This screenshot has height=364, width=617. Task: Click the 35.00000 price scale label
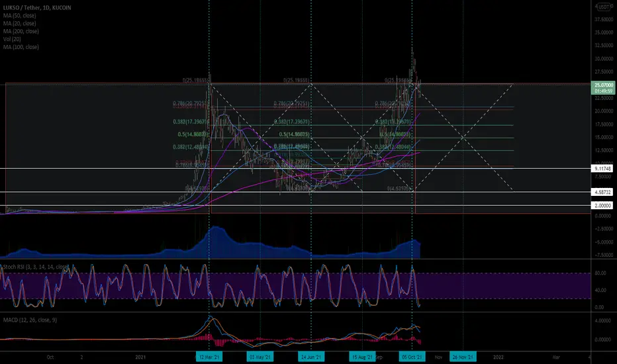coord(604,32)
